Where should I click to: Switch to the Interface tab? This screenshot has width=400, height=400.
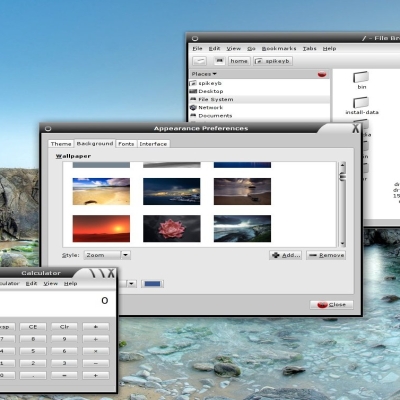coord(153,144)
